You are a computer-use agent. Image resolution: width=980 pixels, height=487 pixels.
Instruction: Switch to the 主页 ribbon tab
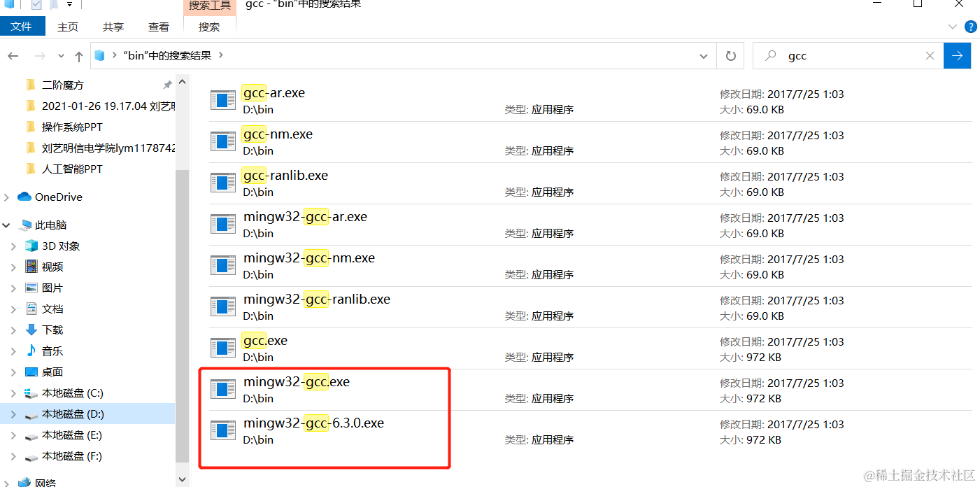(68, 27)
